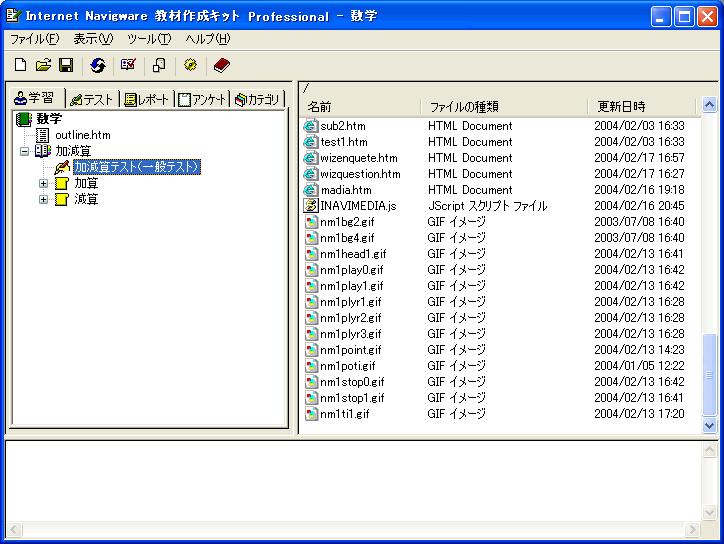Viewport: 724px width, 544px height.
Task: Click the file list scroll down arrow
Action: click(x=709, y=425)
